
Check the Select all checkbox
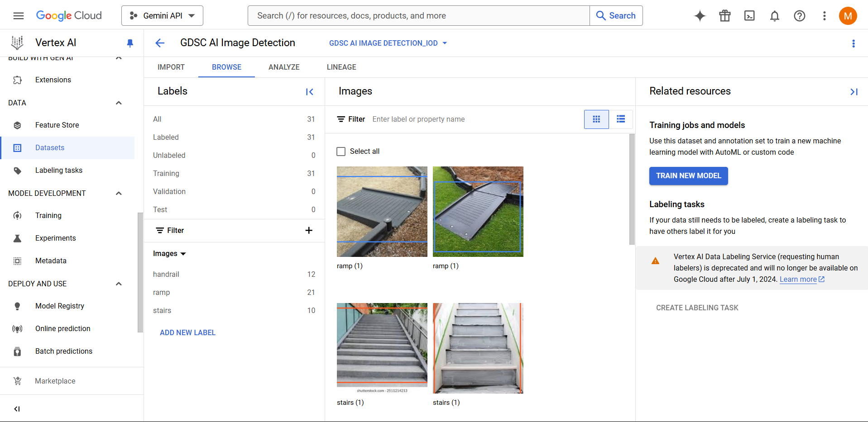(x=341, y=152)
